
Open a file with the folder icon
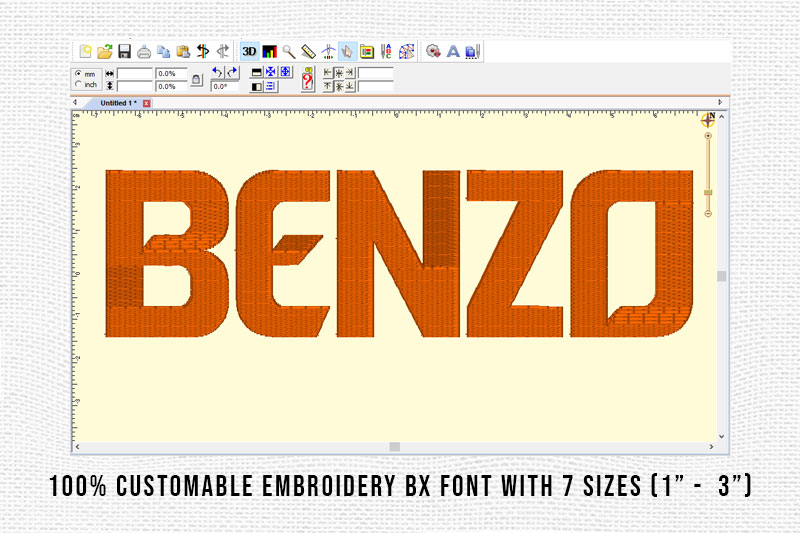[x=105, y=52]
